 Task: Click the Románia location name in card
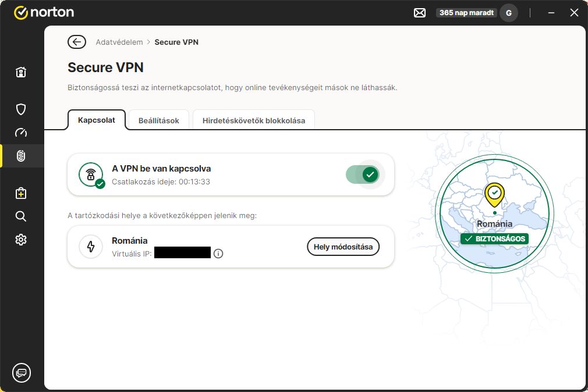tap(129, 241)
